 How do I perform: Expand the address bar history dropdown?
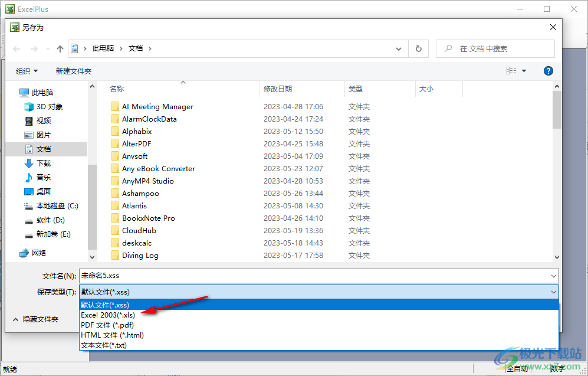pos(399,49)
